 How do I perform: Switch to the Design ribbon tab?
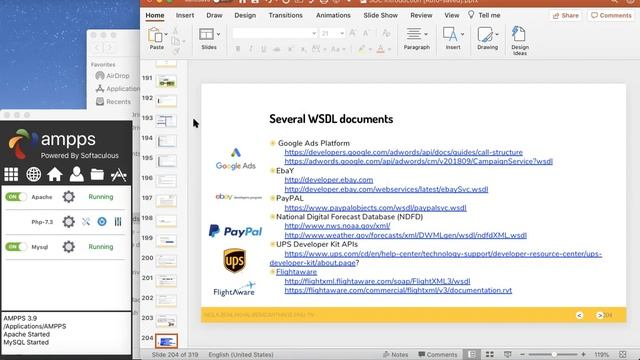pyautogui.click(x=245, y=15)
